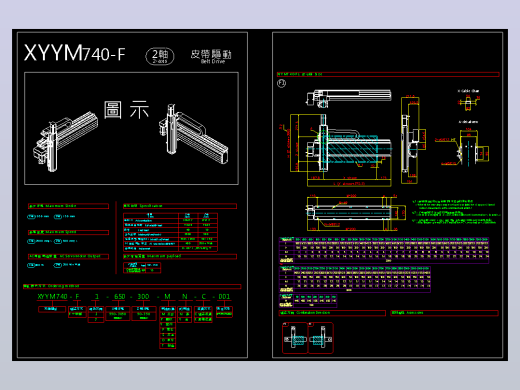Select the second combination direction diagram
This screenshot has width=520, height=390.
321,338
